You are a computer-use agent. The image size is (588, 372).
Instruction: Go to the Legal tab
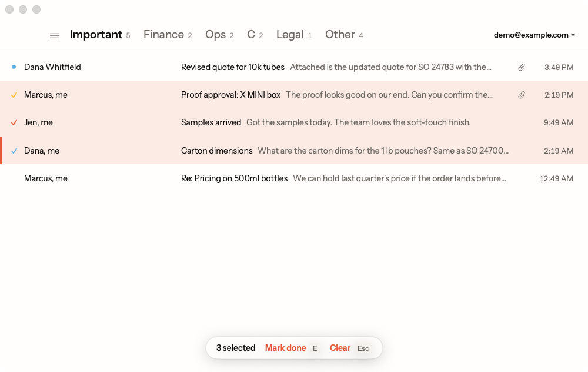pyautogui.click(x=294, y=35)
